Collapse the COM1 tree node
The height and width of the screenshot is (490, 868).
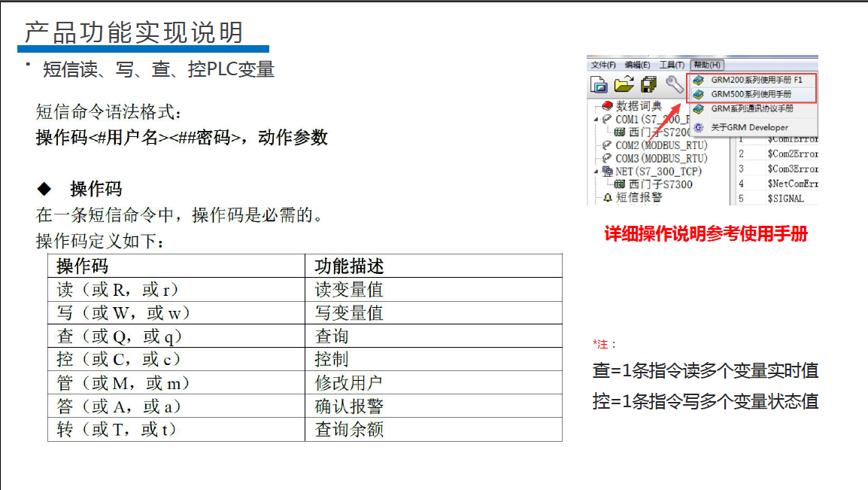(x=596, y=119)
